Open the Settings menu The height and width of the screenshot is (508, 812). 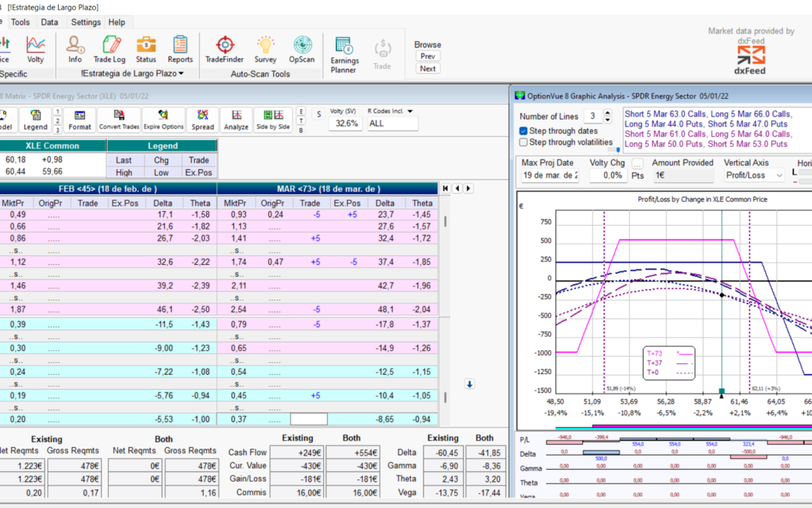(86, 23)
